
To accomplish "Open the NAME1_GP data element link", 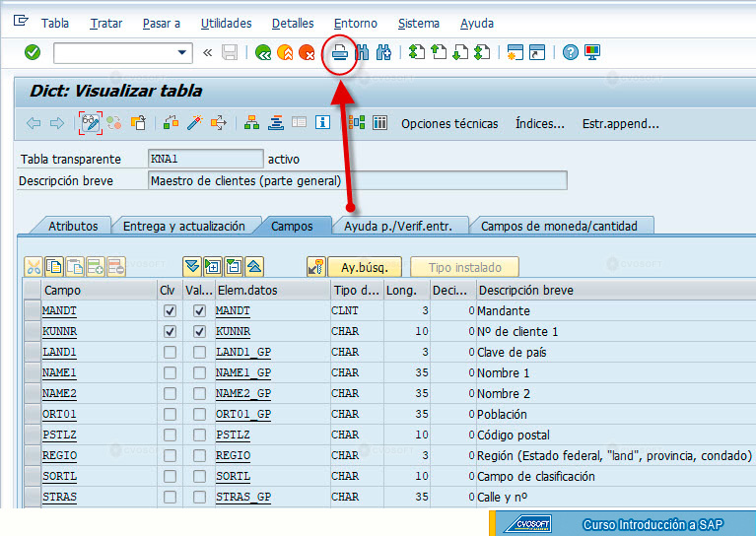I will (243, 373).
